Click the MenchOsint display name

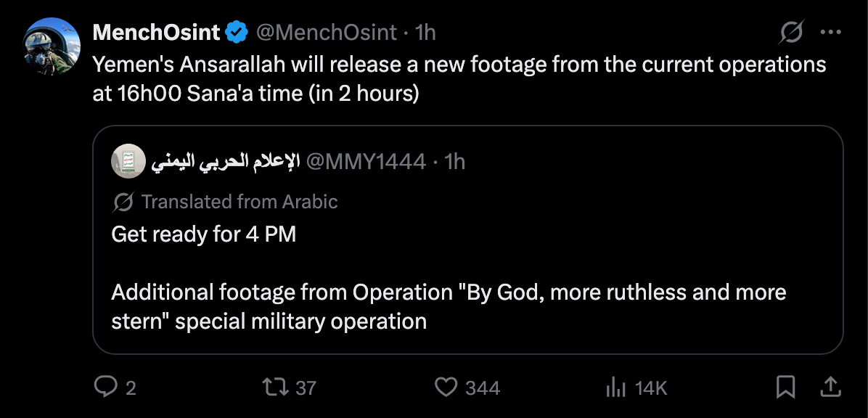tap(157, 33)
